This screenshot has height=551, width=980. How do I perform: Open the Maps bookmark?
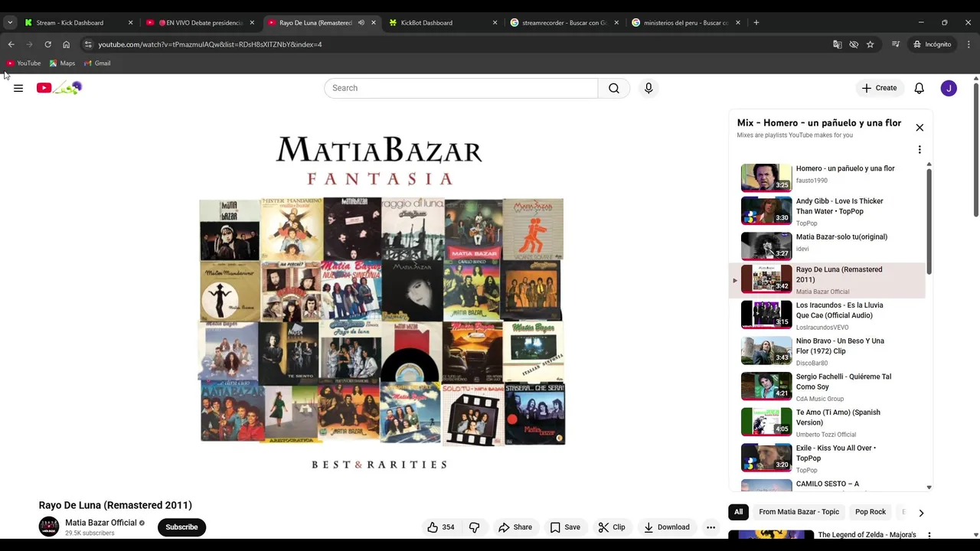tap(62, 64)
